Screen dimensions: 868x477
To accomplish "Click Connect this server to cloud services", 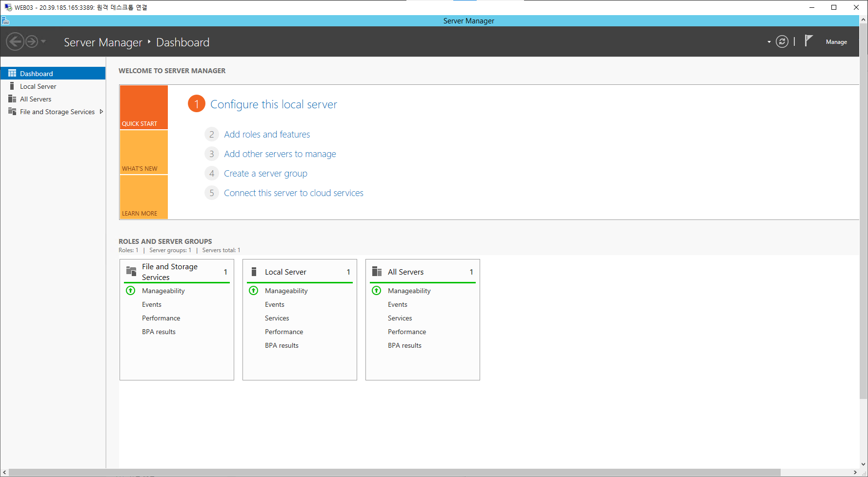I will coord(294,193).
